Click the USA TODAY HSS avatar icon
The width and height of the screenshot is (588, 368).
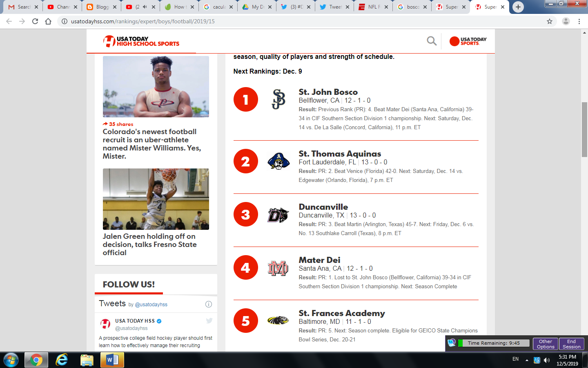(105, 324)
